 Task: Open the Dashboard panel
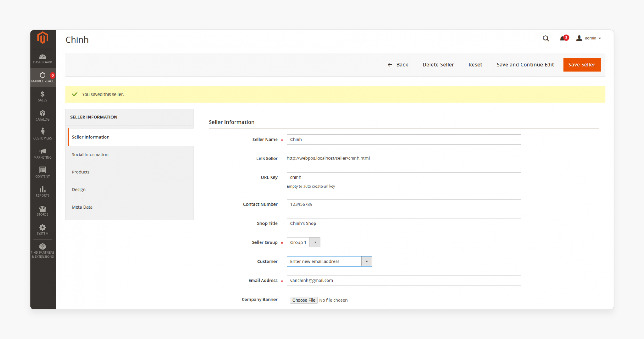[43, 58]
